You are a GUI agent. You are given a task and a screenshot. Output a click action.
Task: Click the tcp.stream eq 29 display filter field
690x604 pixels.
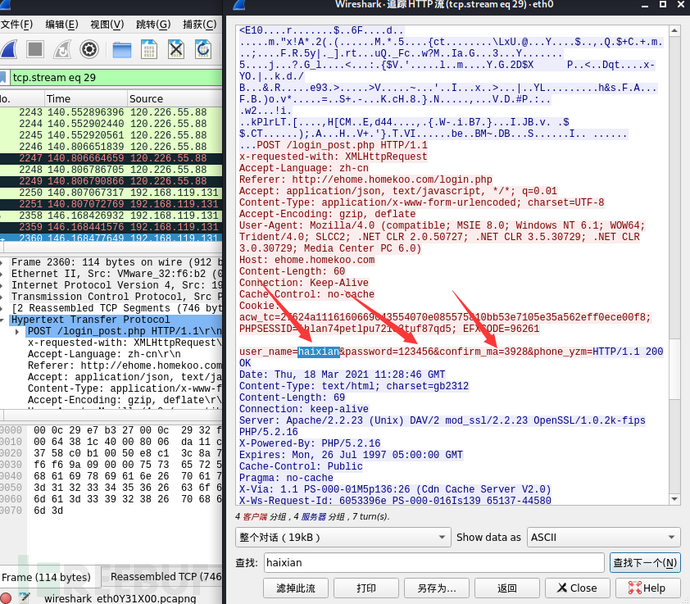click(x=116, y=77)
